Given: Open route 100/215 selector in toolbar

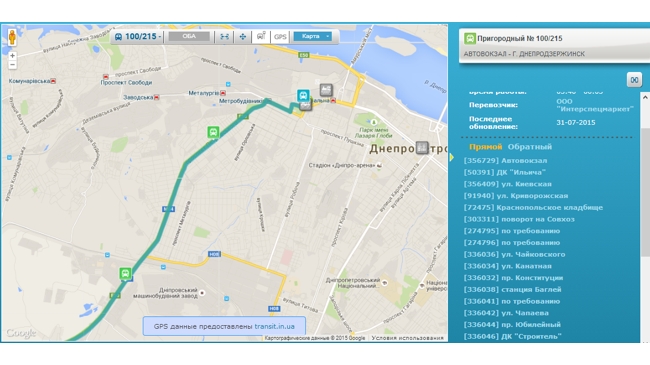Looking at the screenshot, I should click(138, 36).
